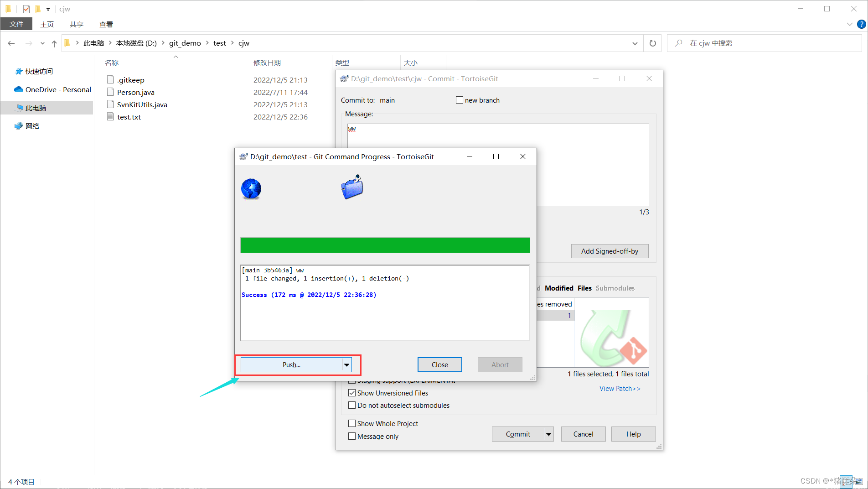This screenshot has height=489, width=868.
Task: Sort by 名称 column header
Action: (112, 62)
